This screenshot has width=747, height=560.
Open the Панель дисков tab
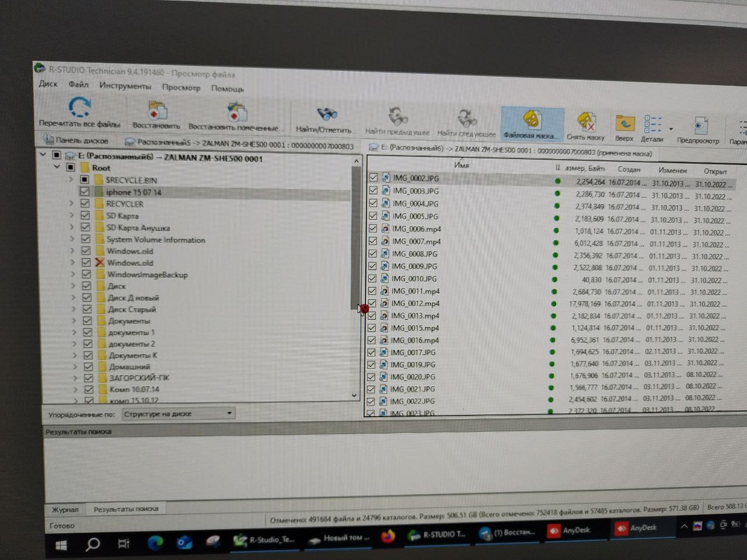tap(76, 140)
